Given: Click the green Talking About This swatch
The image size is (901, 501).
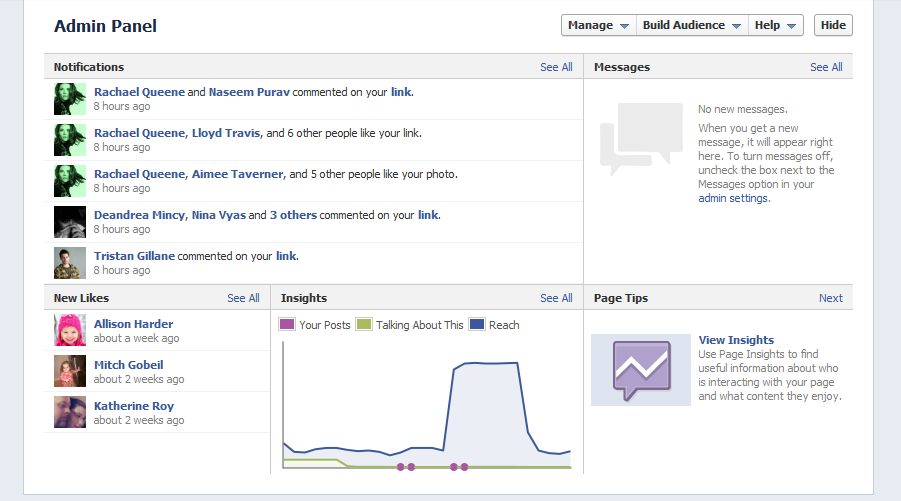Looking at the screenshot, I should (x=364, y=324).
